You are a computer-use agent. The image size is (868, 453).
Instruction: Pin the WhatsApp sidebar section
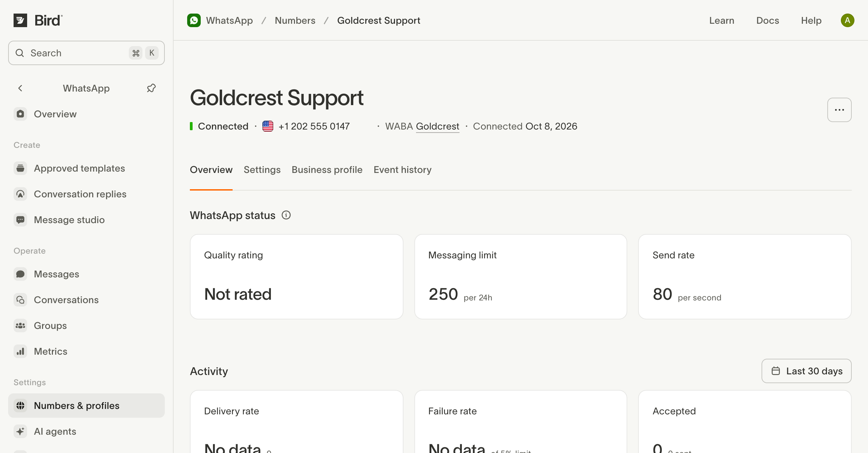(151, 88)
